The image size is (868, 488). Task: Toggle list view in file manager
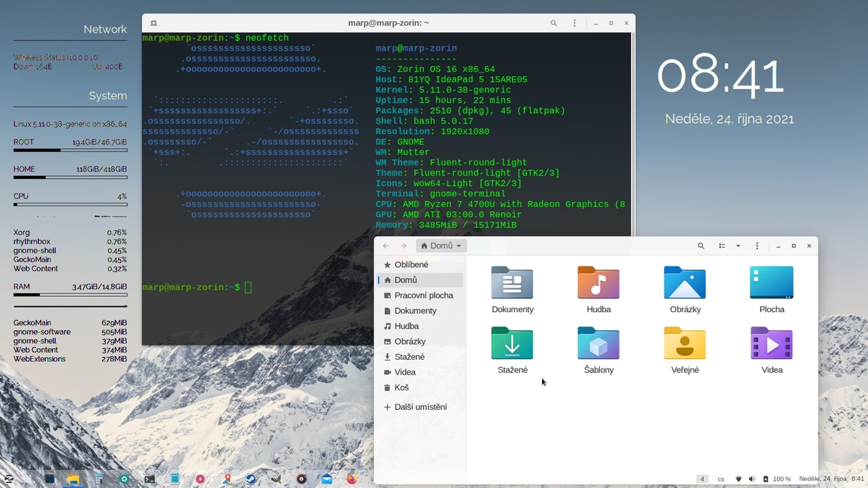722,245
